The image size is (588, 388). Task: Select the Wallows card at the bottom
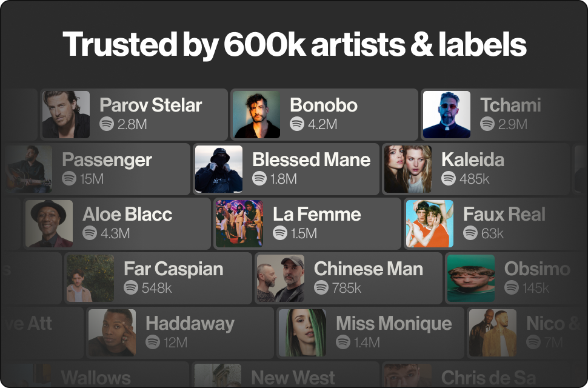pos(97,377)
